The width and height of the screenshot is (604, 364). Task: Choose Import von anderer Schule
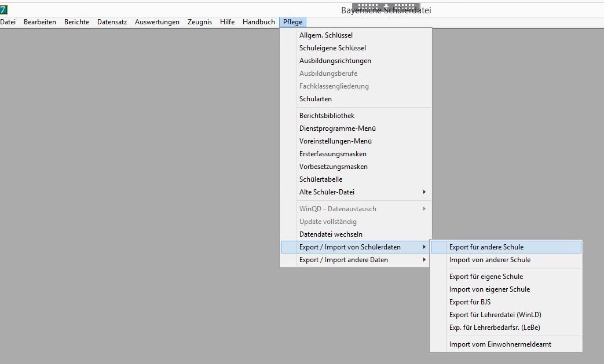[506, 260]
